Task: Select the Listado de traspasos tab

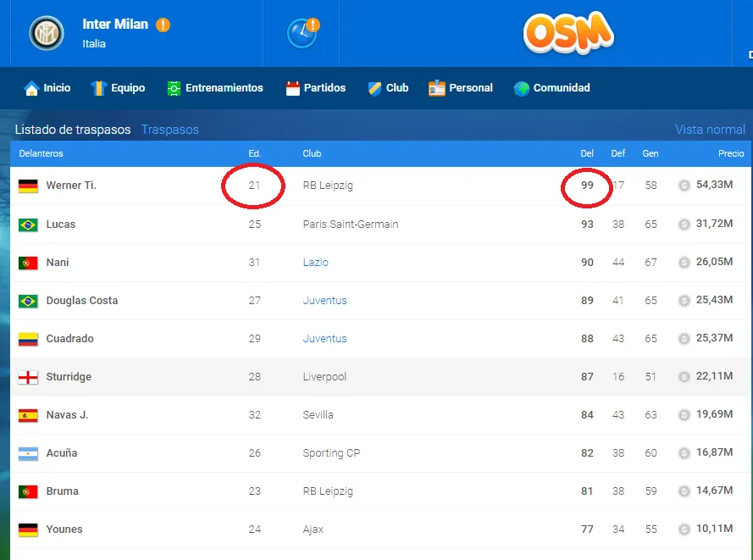Action: pos(73,130)
